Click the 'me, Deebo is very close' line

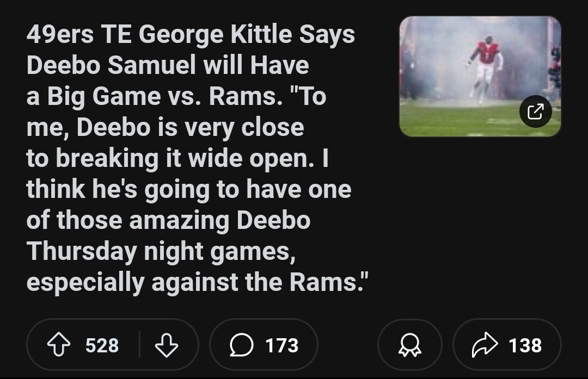165,127
